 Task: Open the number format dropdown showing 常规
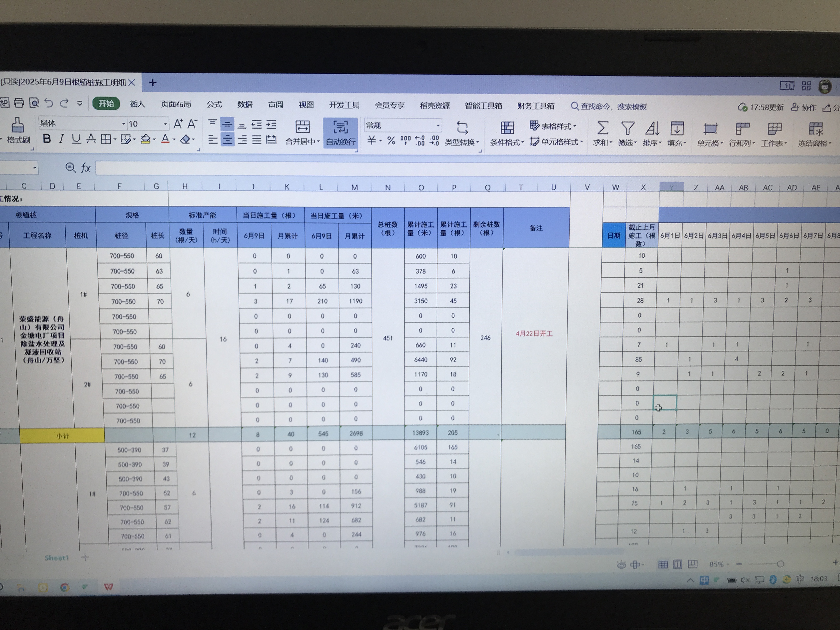coord(438,125)
